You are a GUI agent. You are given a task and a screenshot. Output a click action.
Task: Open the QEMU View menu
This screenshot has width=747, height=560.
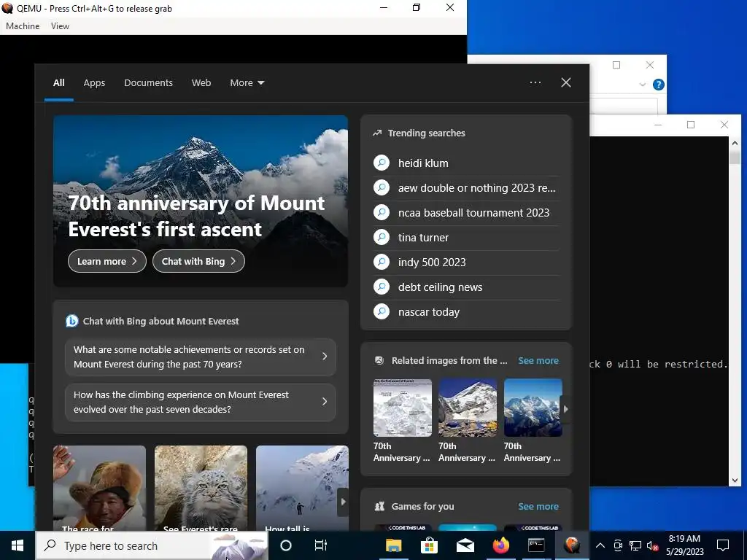click(x=60, y=26)
